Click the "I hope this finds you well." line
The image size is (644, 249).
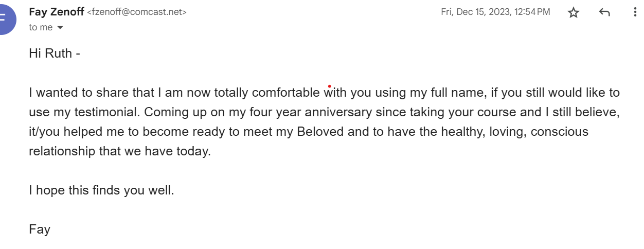102,190
